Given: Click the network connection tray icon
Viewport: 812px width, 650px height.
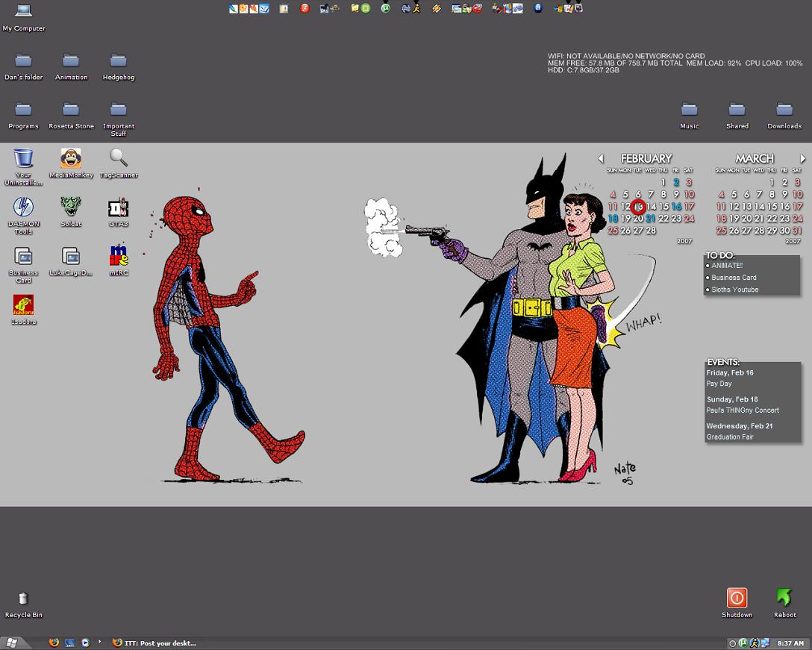Looking at the screenshot, I should pos(765,643).
